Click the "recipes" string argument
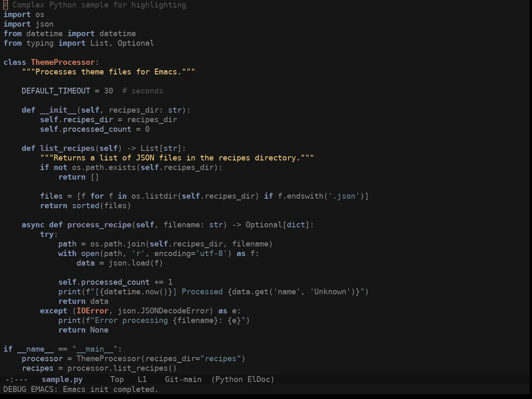 (x=220, y=359)
